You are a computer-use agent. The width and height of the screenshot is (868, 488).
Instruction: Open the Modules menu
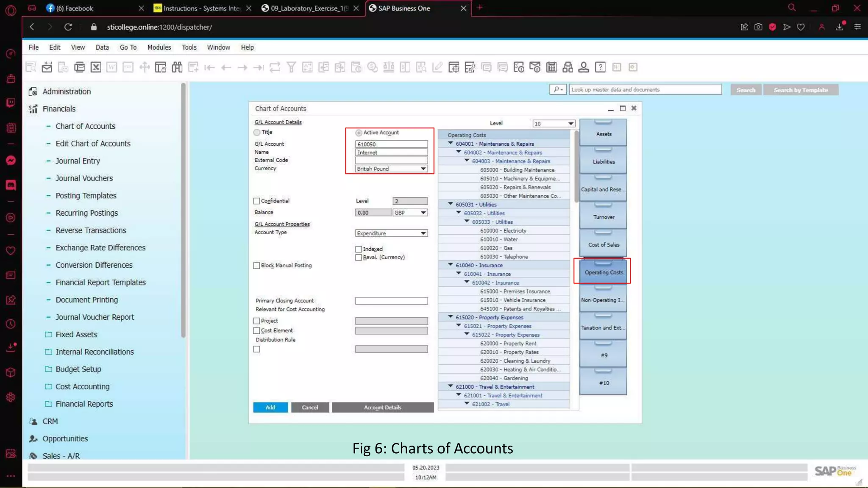click(x=159, y=47)
